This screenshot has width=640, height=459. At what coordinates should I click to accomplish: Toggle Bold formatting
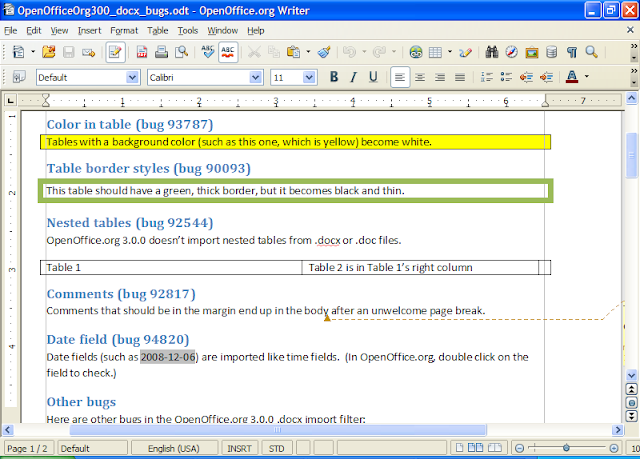click(334, 77)
